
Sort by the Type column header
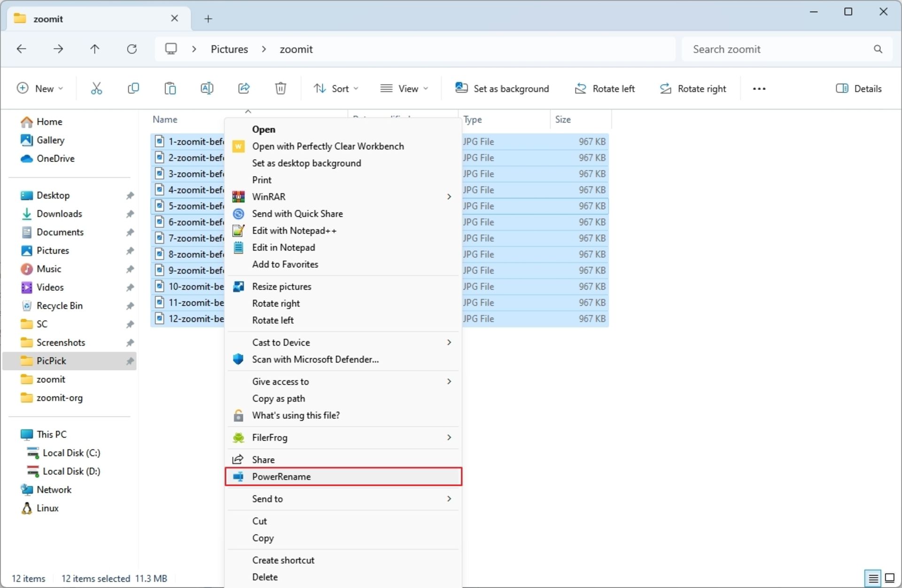click(505, 119)
